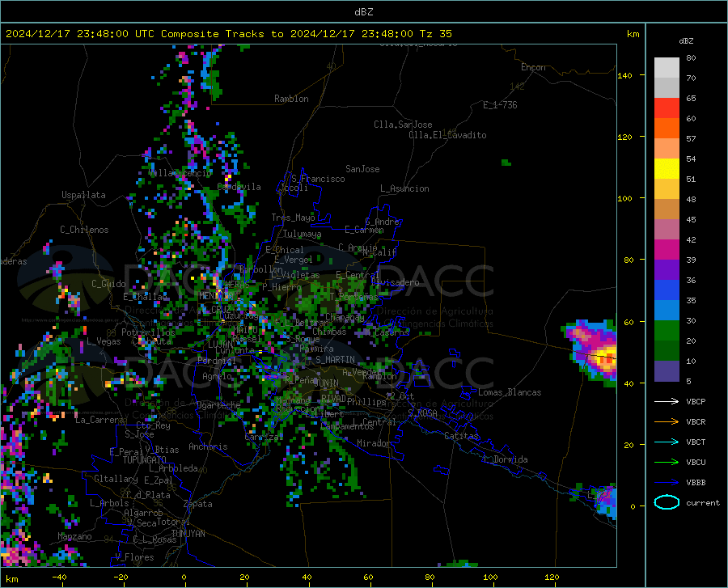
Task: Click the 'Clla.SanJose' map label
Action: click(403, 125)
